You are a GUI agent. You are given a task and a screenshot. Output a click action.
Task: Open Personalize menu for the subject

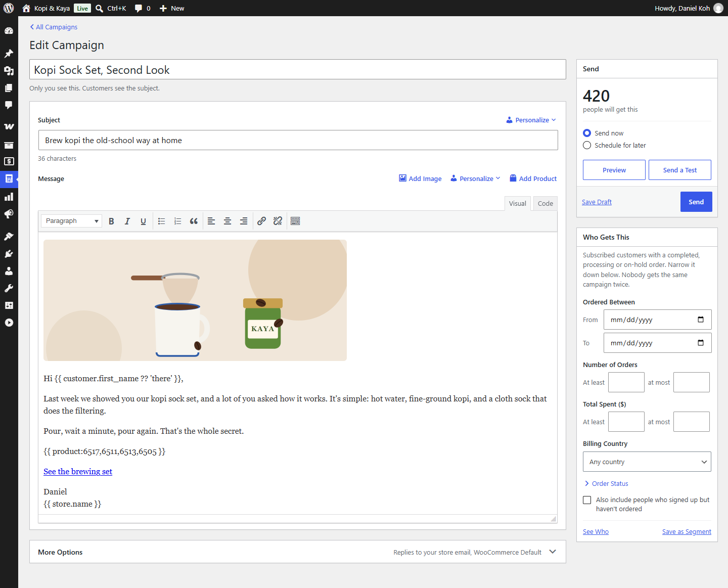(531, 120)
